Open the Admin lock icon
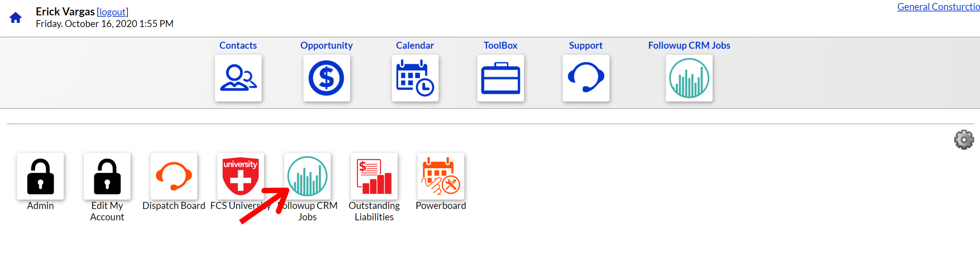This screenshot has height=277, width=980. tap(40, 177)
